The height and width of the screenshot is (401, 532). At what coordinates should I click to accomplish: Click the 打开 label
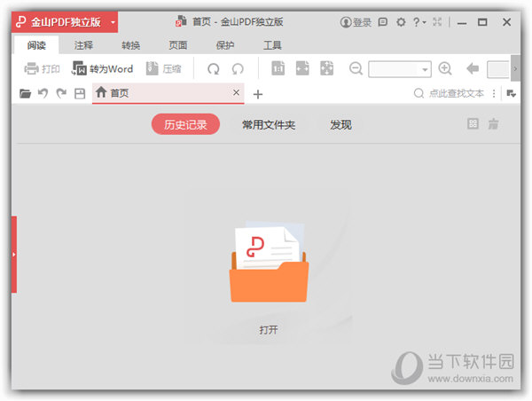point(269,330)
